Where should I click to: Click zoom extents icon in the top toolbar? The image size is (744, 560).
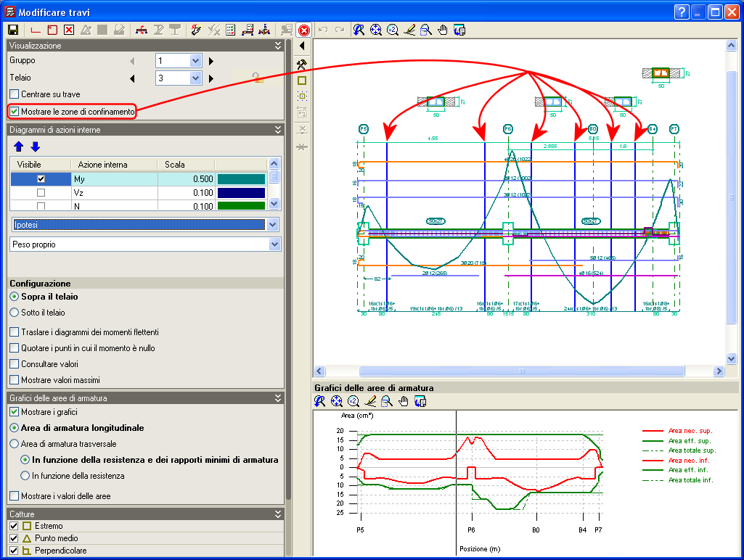[x=376, y=30]
